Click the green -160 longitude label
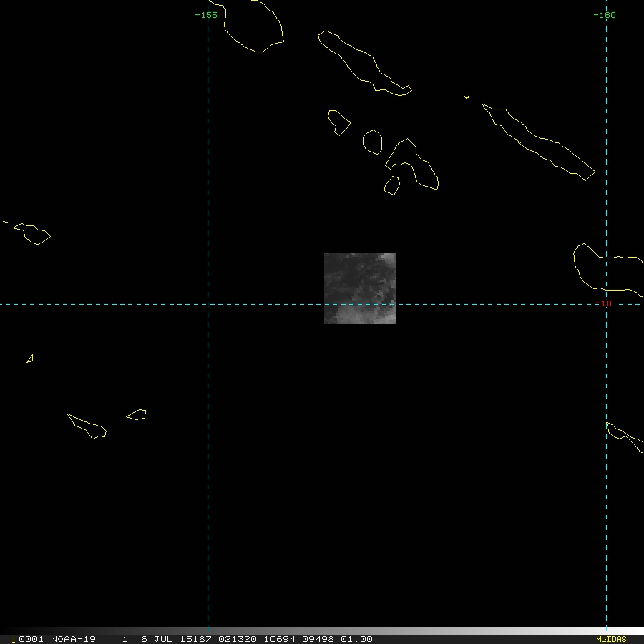 tap(605, 15)
